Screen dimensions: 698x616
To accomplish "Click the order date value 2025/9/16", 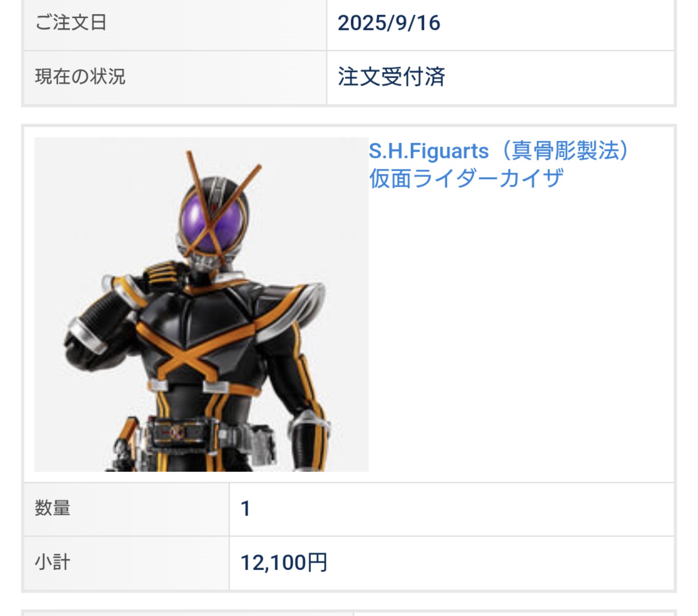I will coord(388,23).
